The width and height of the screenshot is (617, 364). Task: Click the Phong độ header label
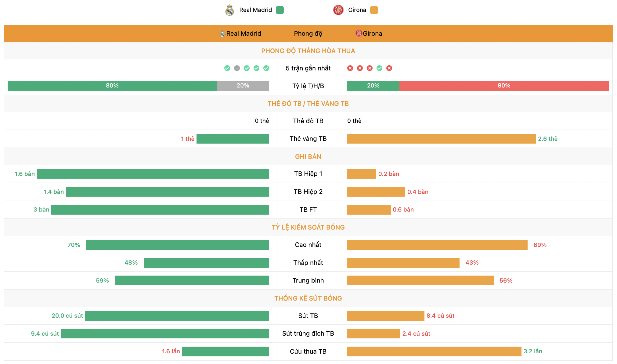tap(308, 34)
